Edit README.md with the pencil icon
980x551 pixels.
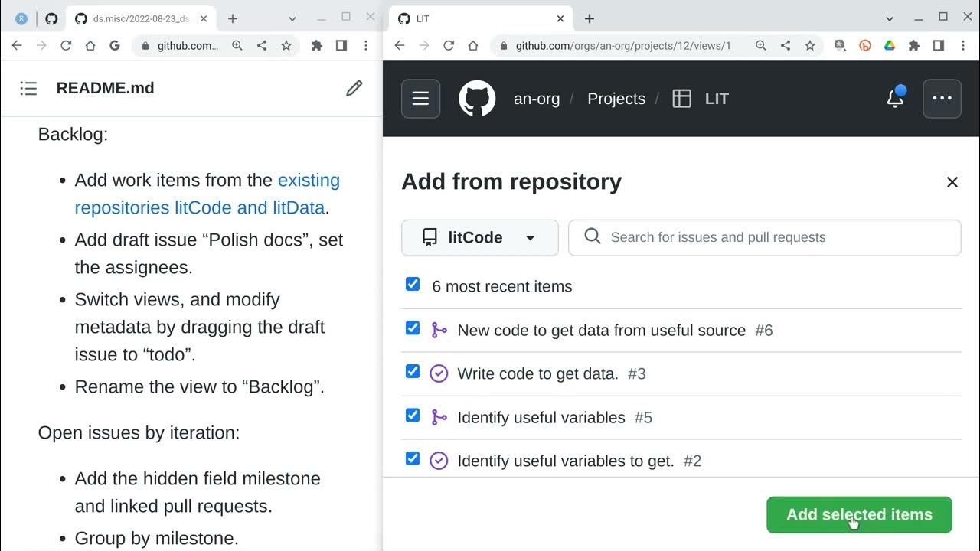[354, 88]
